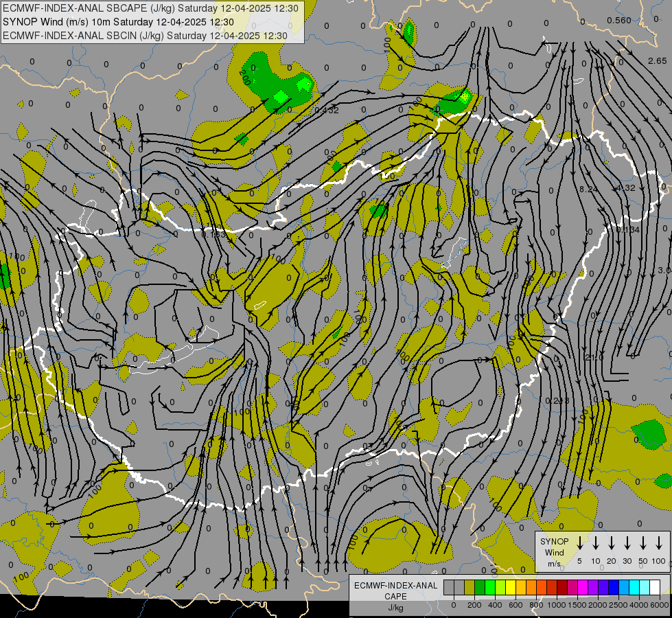Click the 50 m/s wind arrow in the legend
Screen dimensions: 672x618
643,542
